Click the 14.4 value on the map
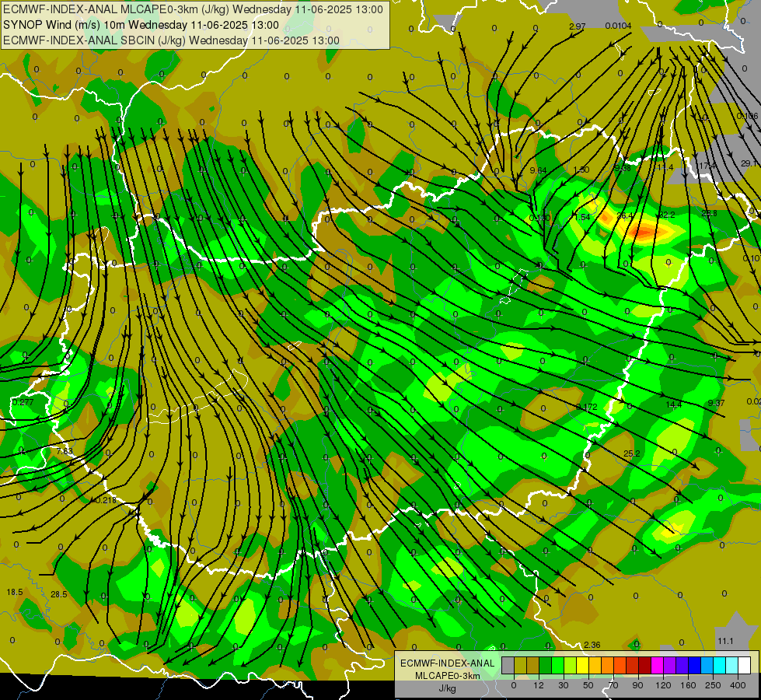 674,404
